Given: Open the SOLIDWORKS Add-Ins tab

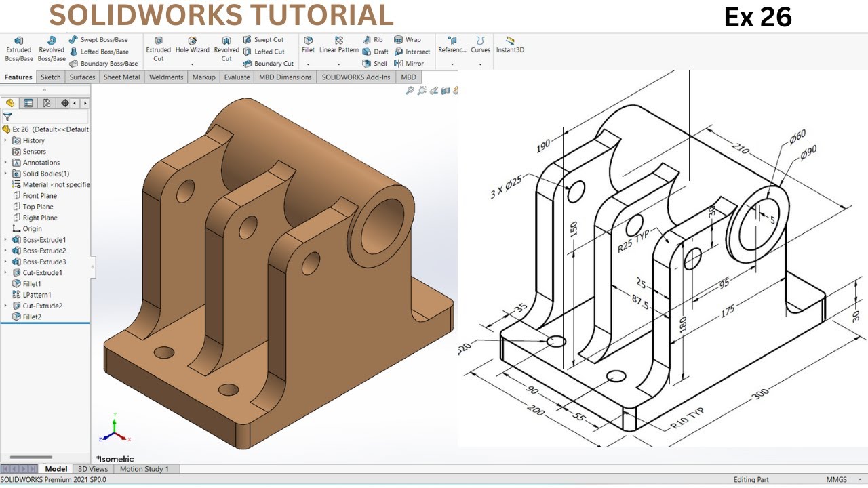Looking at the screenshot, I should point(356,77).
